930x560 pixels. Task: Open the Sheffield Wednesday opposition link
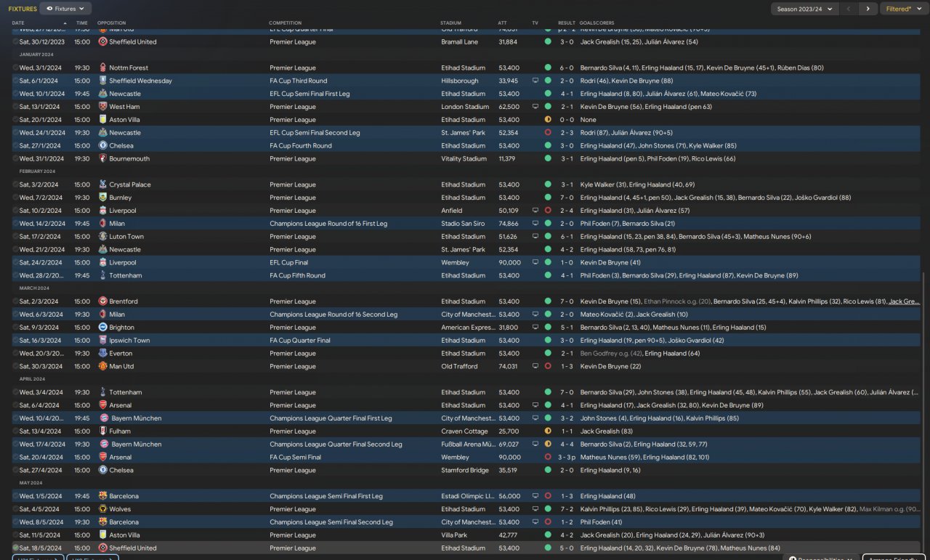pos(141,81)
